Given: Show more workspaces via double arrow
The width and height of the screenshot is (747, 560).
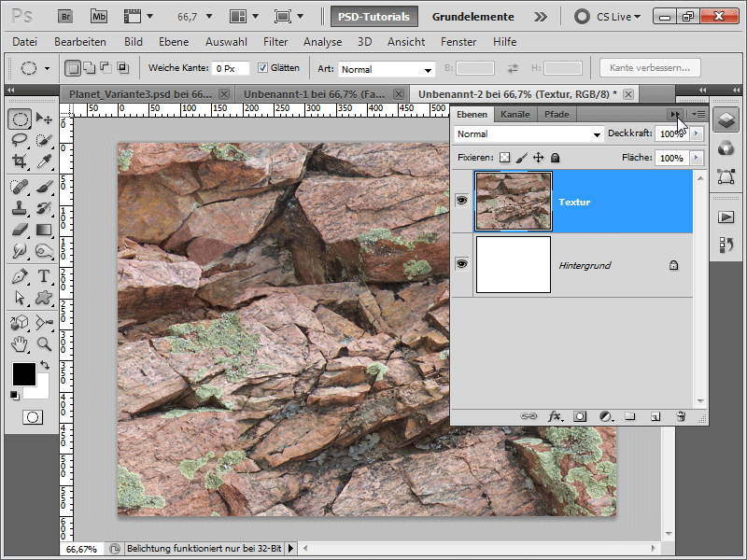Looking at the screenshot, I should (541, 17).
